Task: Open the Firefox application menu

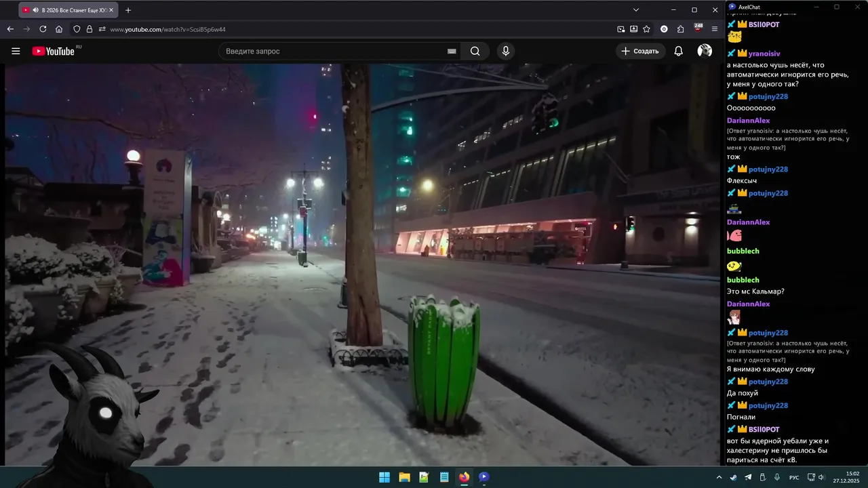Action: click(x=715, y=29)
